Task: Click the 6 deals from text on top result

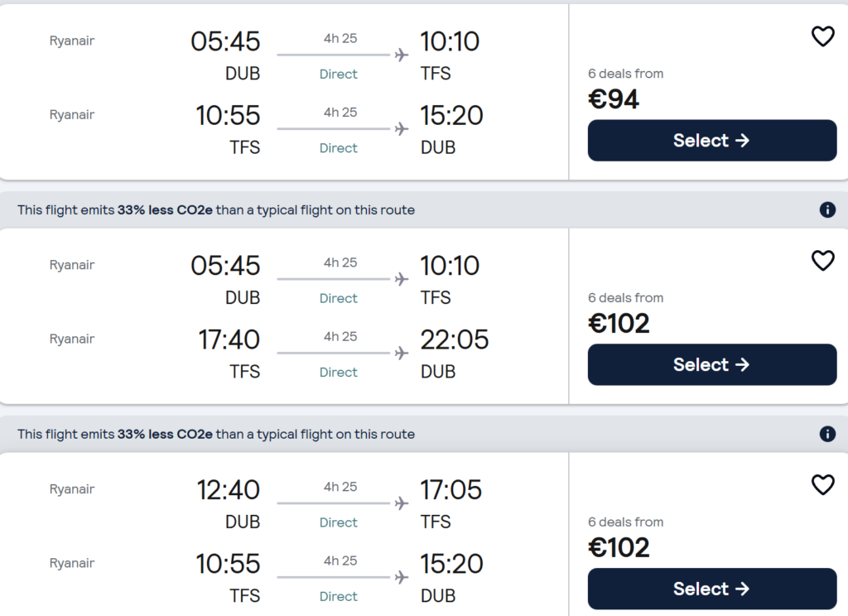Action: click(x=625, y=73)
